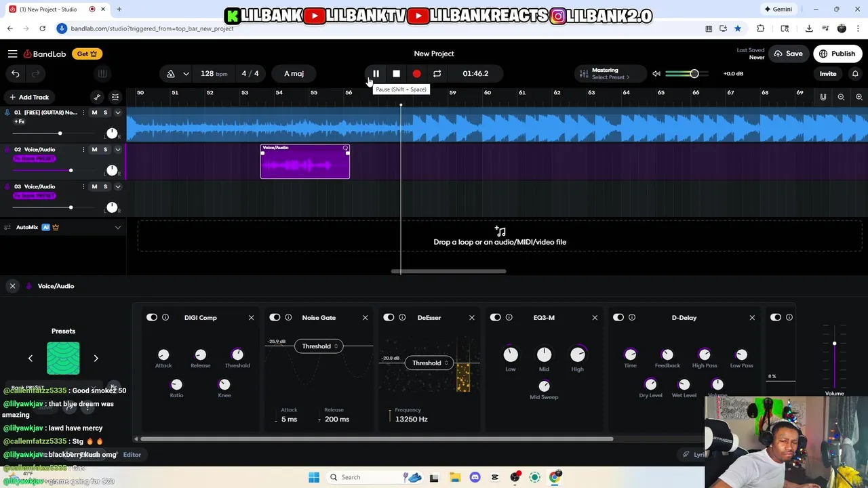Toggle the metronome

click(171, 73)
